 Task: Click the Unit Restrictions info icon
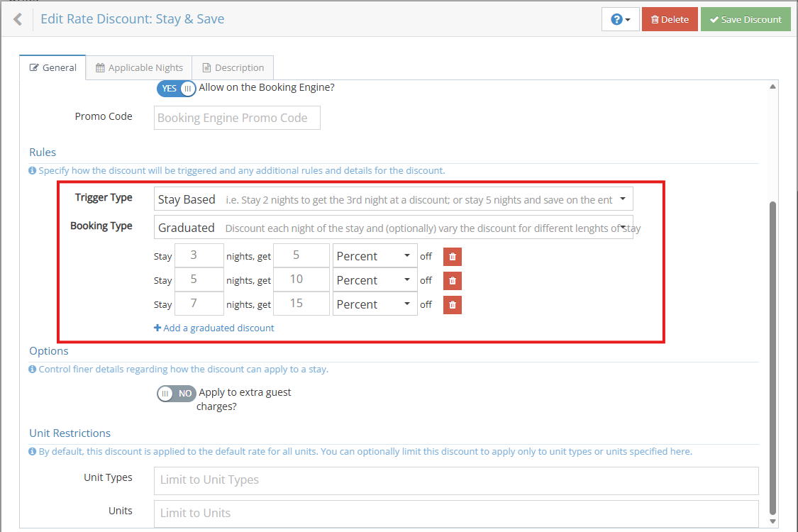[33, 452]
